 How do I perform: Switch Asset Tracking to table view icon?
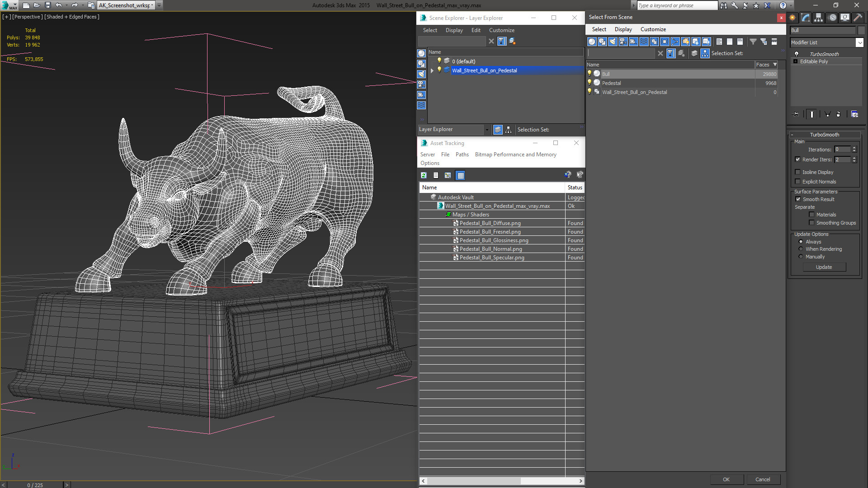[460, 175]
